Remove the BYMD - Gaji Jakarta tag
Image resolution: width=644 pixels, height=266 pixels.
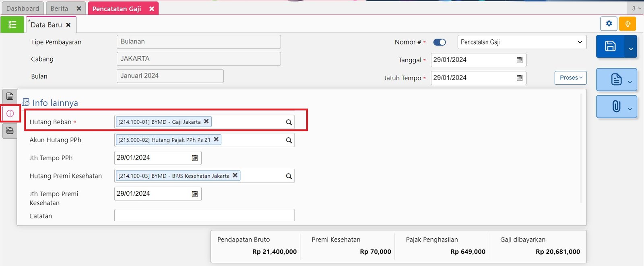(x=206, y=121)
